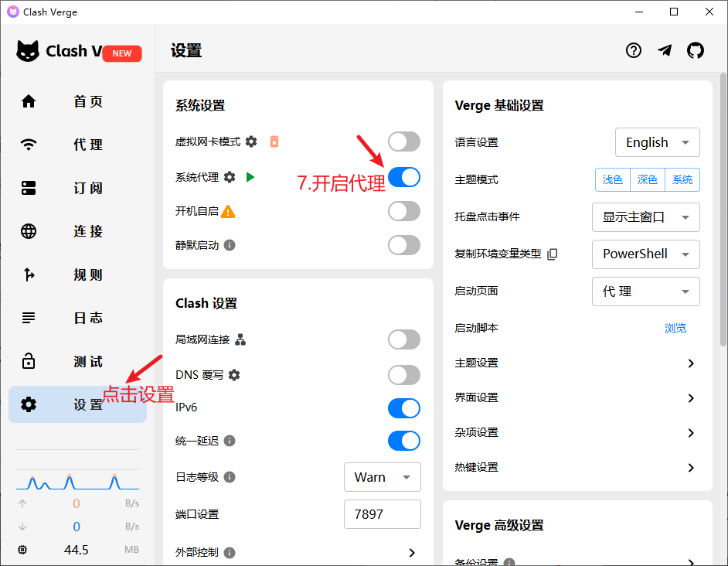This screenshot has height=566, width=728.
Task: Open the PowerShell environment type dropdown
Action: pos(645,254)
